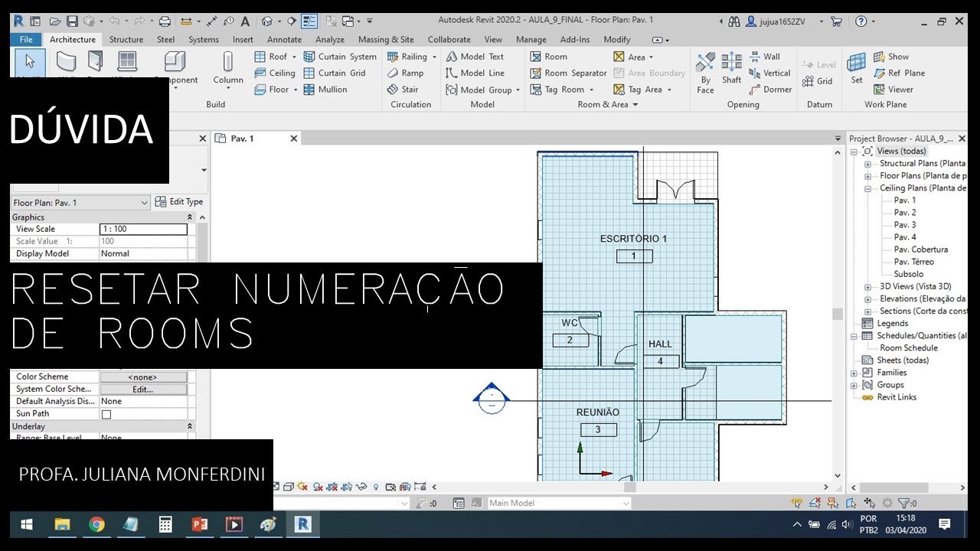Image resolution: width=980 pixels, height=551 pixels.
Task: Switch to the Massing & Site tab
Action: tap(386, 40)
